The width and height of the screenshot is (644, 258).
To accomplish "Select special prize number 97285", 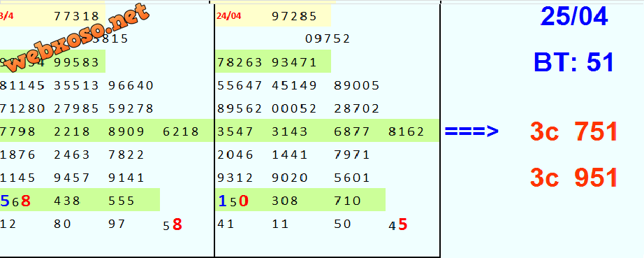I will point(295,17).
